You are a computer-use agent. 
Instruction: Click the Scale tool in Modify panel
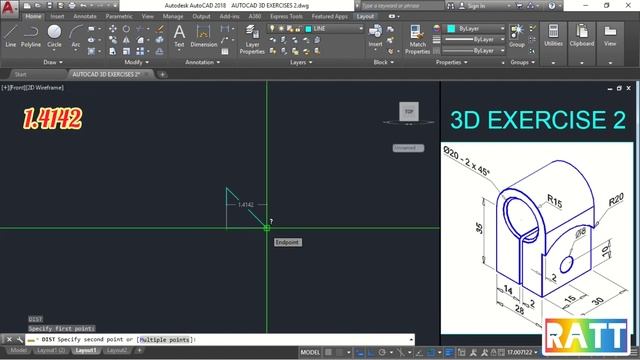point(127,51)
